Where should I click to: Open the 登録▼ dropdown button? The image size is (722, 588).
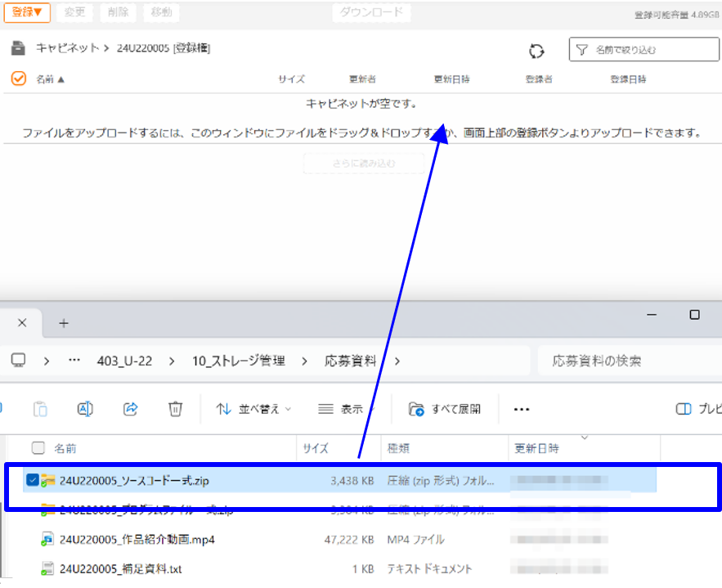[x=27, y=12]
